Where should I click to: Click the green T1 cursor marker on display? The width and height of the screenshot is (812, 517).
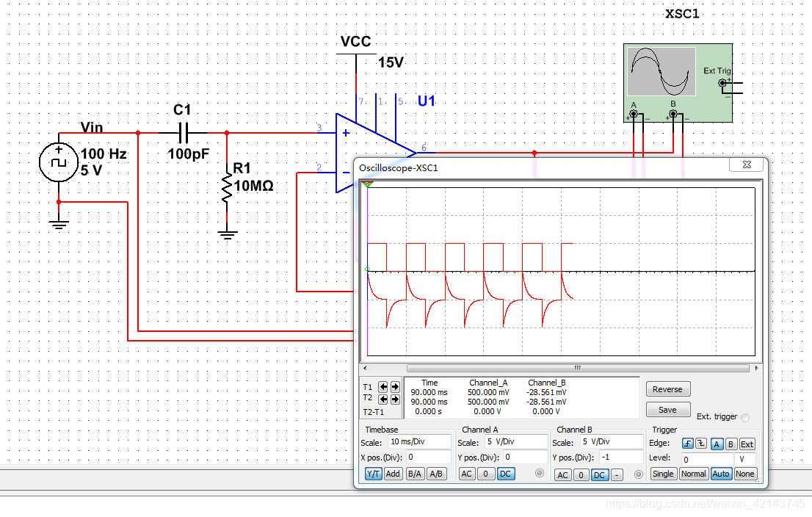tap(367, 184)
